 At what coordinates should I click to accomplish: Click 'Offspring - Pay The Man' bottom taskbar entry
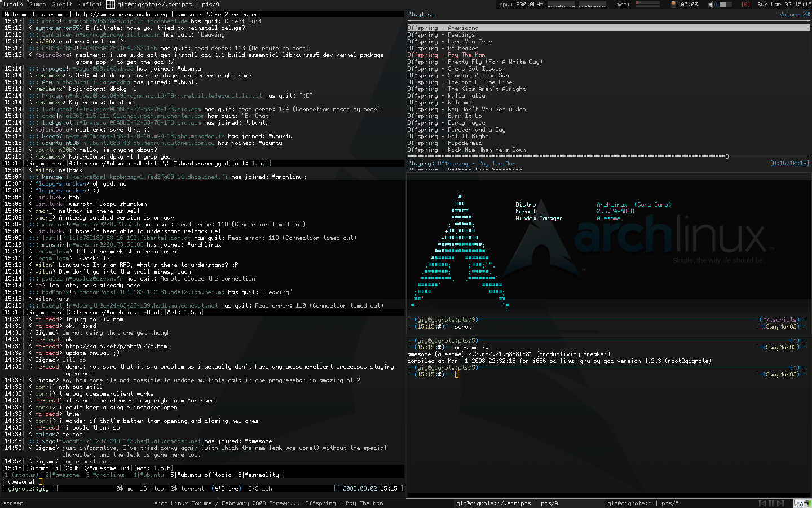coord(344,503)
